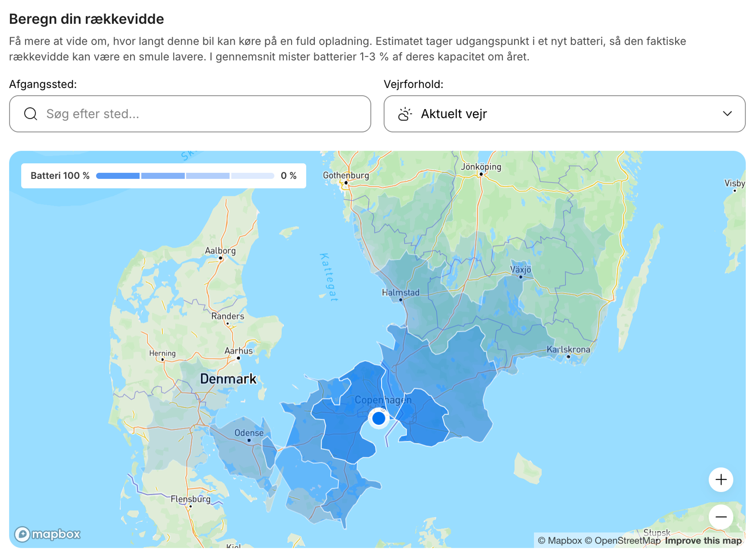The image size is (756, 559).
Task: Focus the 'Søg efter sted...' field
Action: (x=190, y=114)
